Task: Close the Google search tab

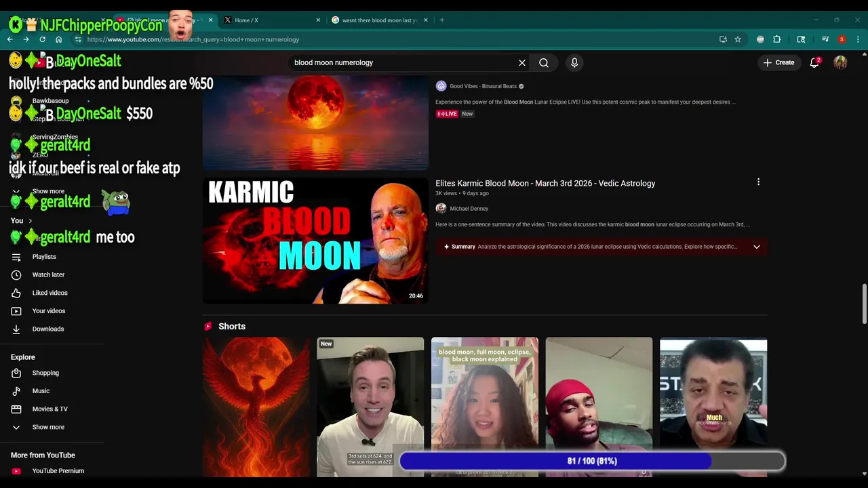Action: (426, 20)
